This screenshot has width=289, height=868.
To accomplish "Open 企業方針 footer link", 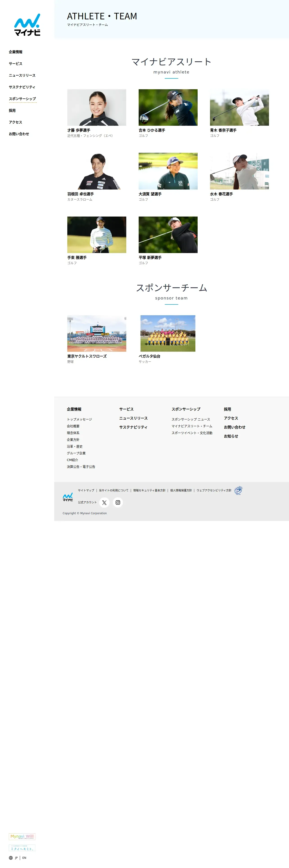I will pos(73,440).
